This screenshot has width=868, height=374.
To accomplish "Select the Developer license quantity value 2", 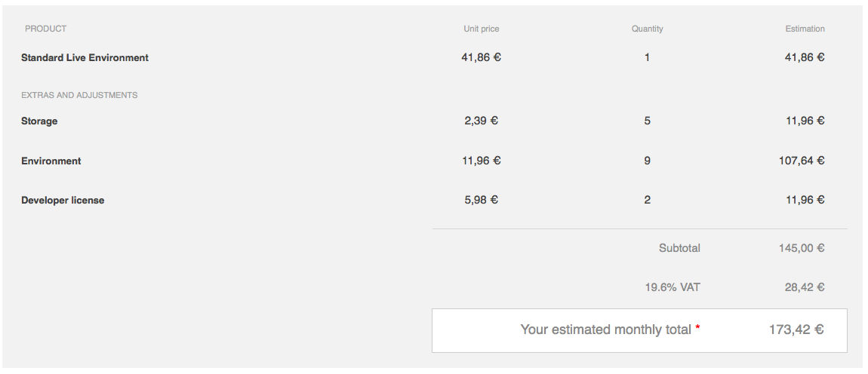I will pos(647,200).
